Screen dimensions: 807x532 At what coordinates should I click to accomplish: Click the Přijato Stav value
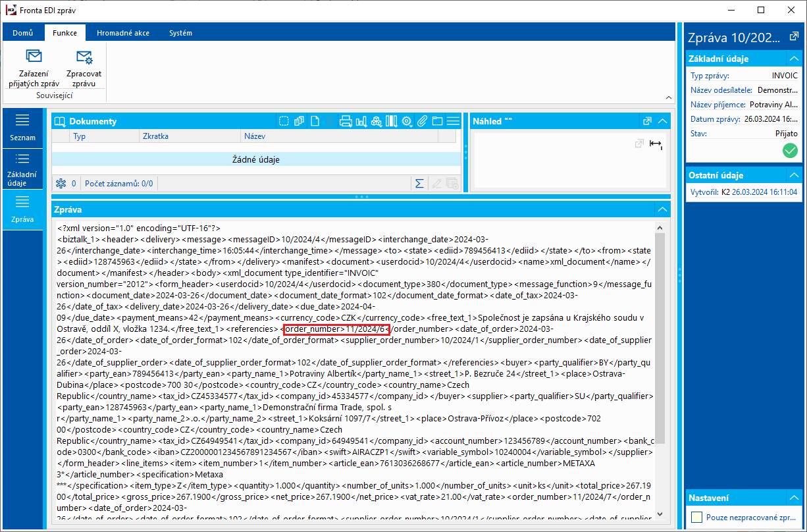(x=787, y=134)
